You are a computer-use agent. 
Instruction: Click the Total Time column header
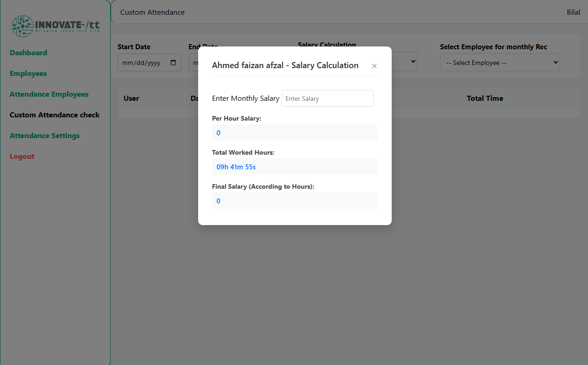tap(485, 98)
